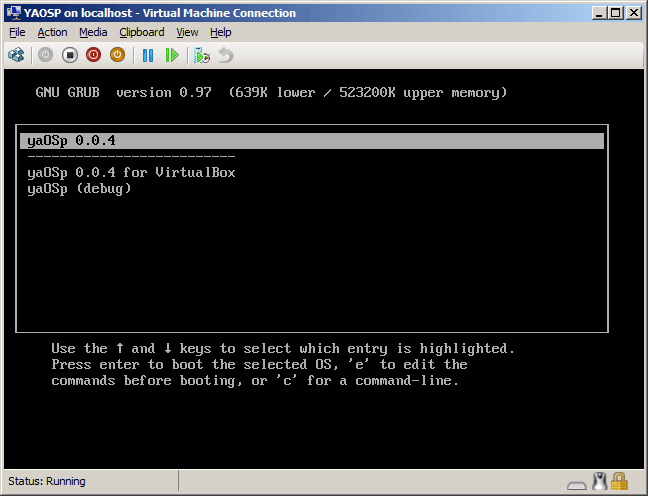Shut down the VM using the red power icon
This screenshot has width=648, height=496.
click(x=93, y=55)
